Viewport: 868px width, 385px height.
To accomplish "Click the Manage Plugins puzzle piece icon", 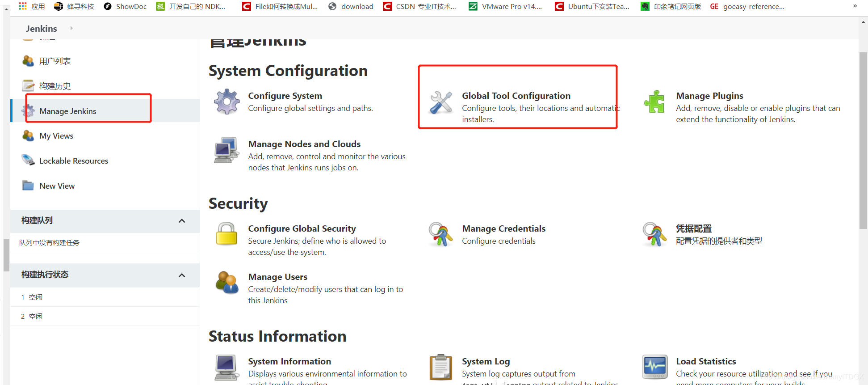I will coord(655,102).
